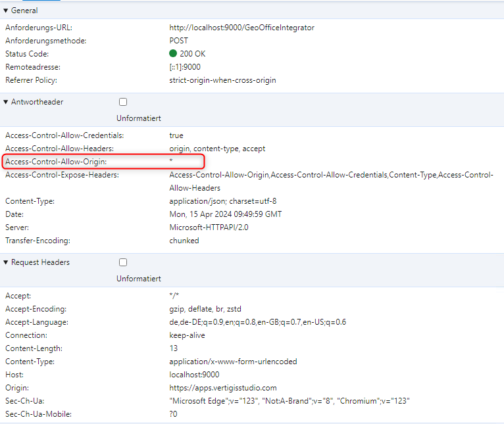Select the chunked Transfer-Encoding value
The width and height of the screenshot is (504, 424).
184,241
